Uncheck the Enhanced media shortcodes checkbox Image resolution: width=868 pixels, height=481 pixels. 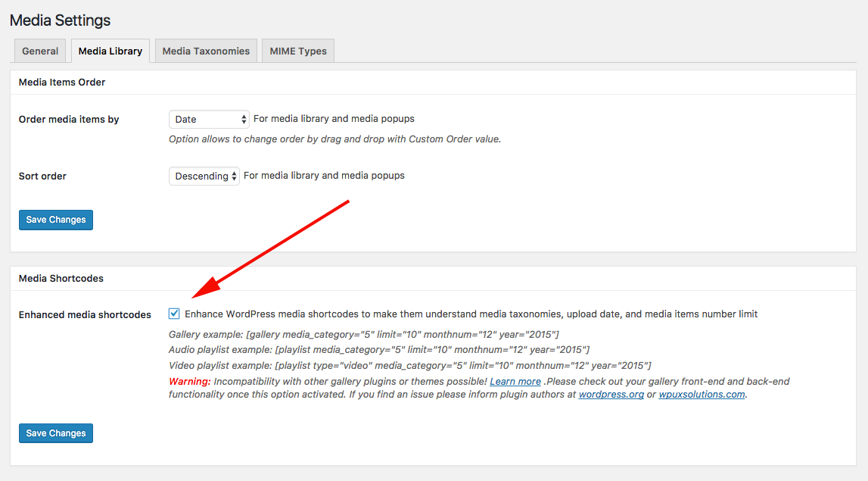(x=173, y=312)
